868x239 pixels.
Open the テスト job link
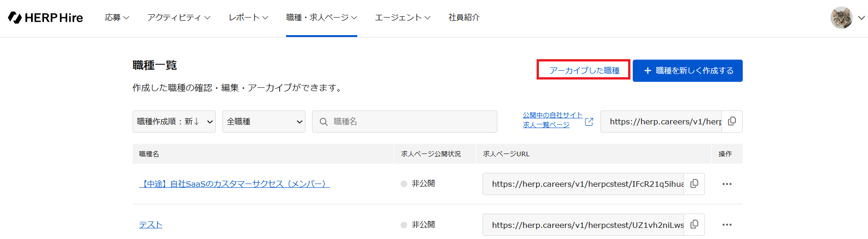point(151,225)
